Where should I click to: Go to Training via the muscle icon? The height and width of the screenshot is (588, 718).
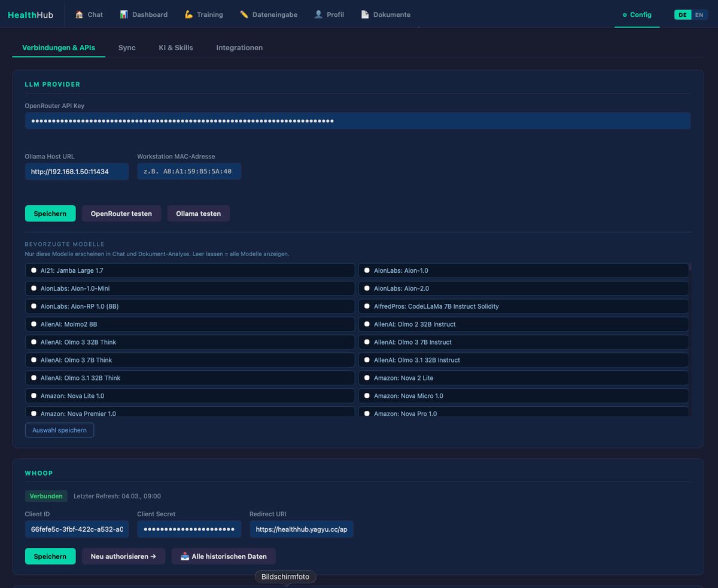point(188,14)
